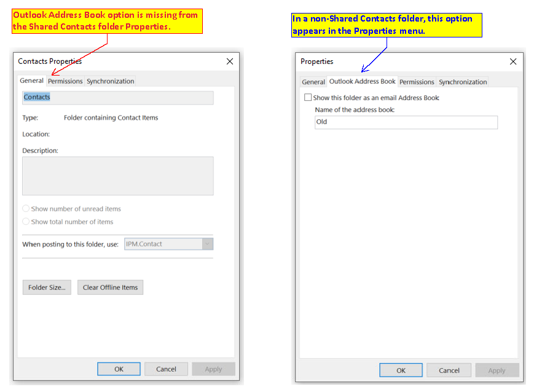Click the Folder Size... button
The image size is (534, 392).
click(47, 288)
